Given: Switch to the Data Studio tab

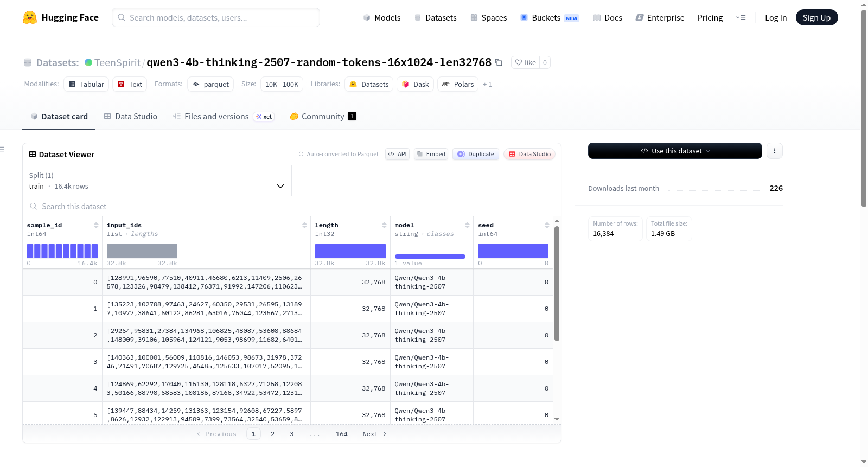Looking at the screenshot, I should tap(131, 117).
